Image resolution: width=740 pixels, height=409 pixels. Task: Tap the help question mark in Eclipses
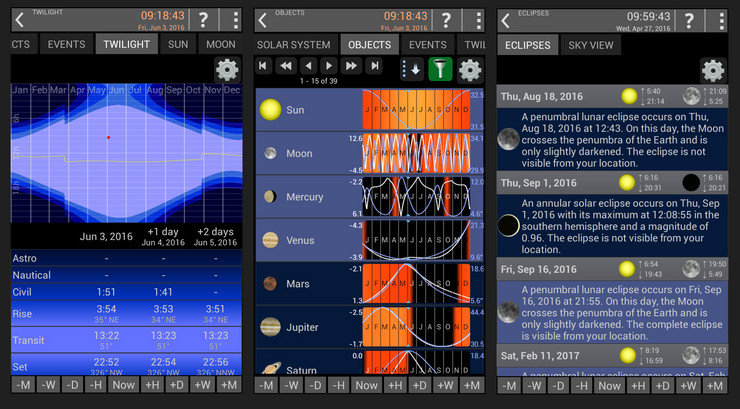pos(689,20)
